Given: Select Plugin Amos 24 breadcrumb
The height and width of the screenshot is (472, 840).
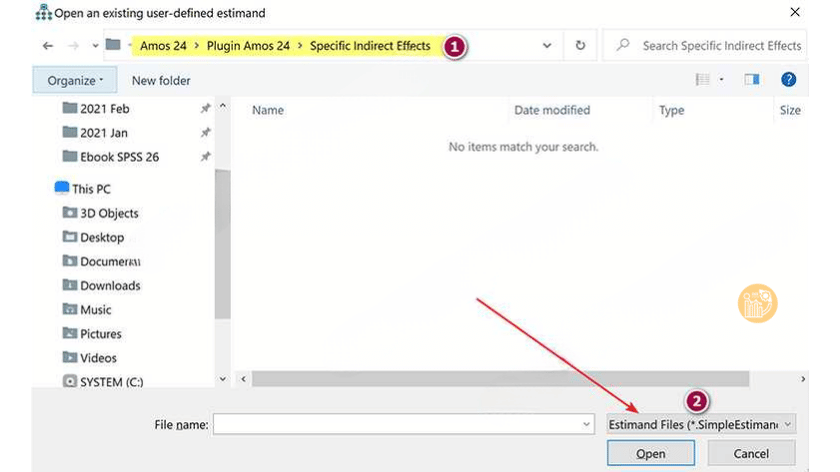Looking at the screenshot, I should pos(248,46).
